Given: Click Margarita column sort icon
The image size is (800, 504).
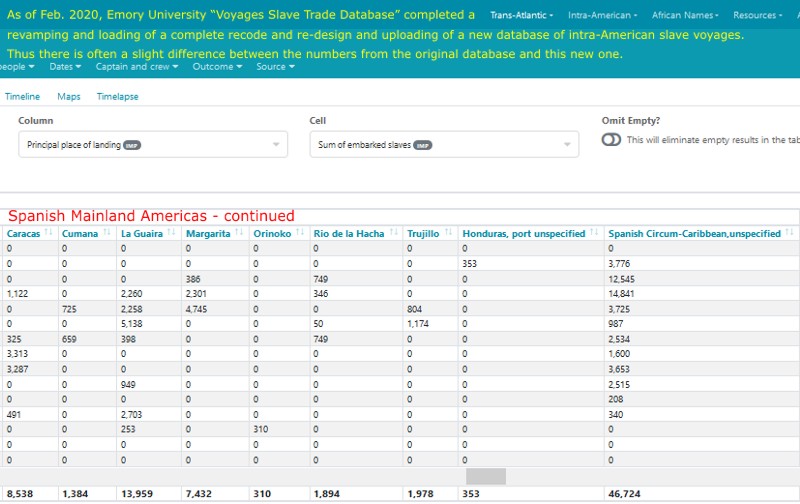Looking at the screenshot, I should [x=240, y=233].
